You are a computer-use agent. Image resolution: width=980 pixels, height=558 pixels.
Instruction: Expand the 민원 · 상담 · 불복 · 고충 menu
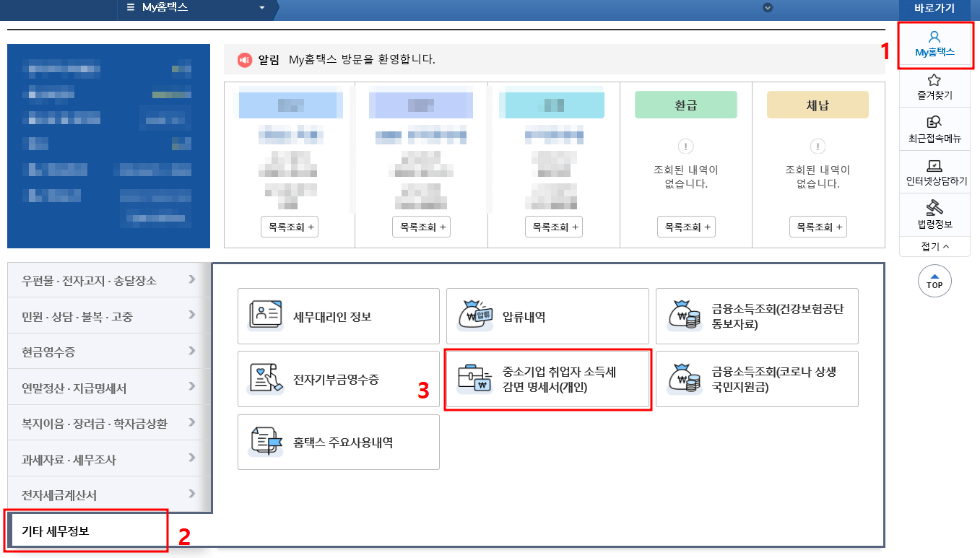pos(109,315)
